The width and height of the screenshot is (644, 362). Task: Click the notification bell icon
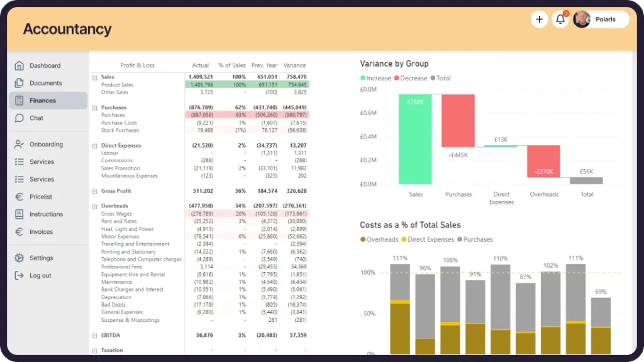[x=560, y=19]
